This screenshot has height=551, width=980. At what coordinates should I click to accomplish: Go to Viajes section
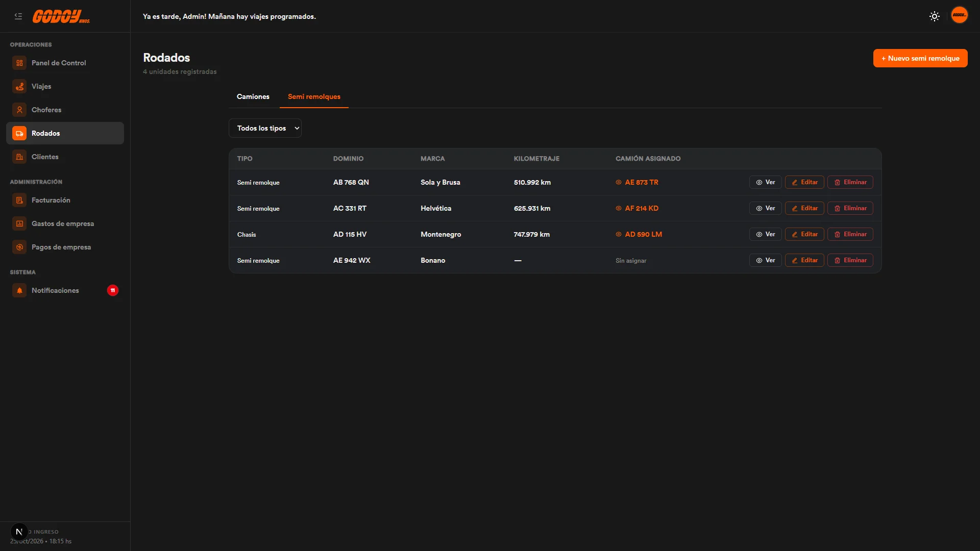click(65, 86)
